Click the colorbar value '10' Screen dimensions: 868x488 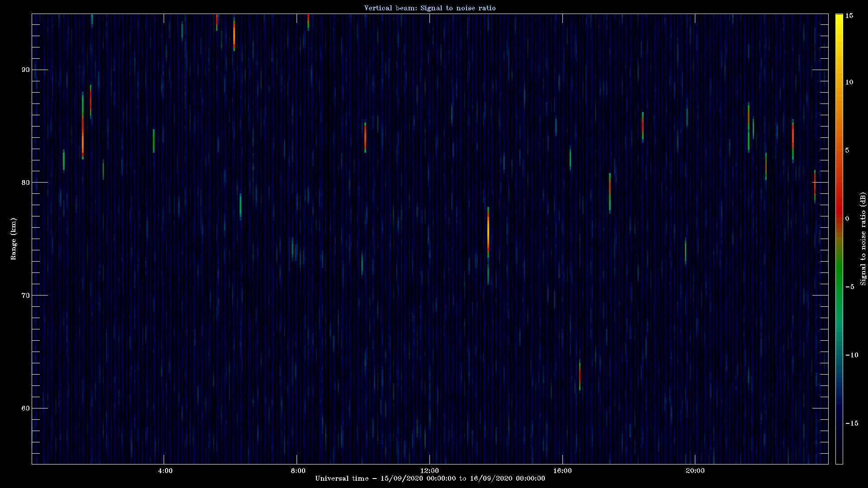coord(849,82)
